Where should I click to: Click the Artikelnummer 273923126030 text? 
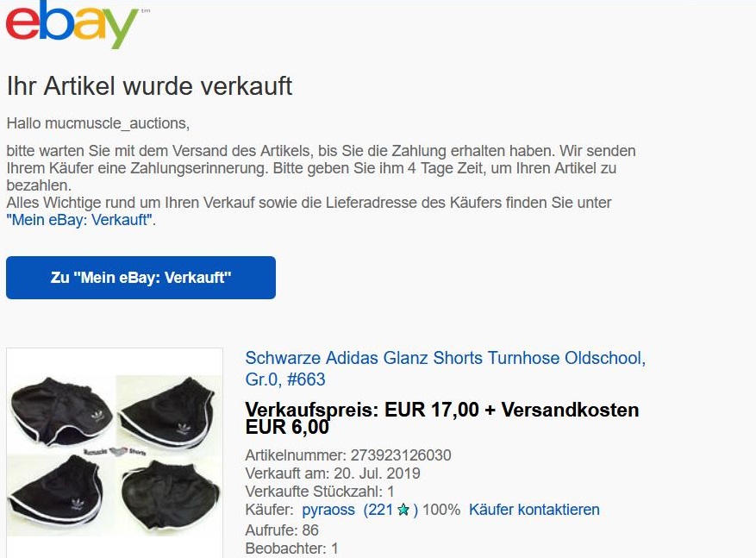pos(348,455)
